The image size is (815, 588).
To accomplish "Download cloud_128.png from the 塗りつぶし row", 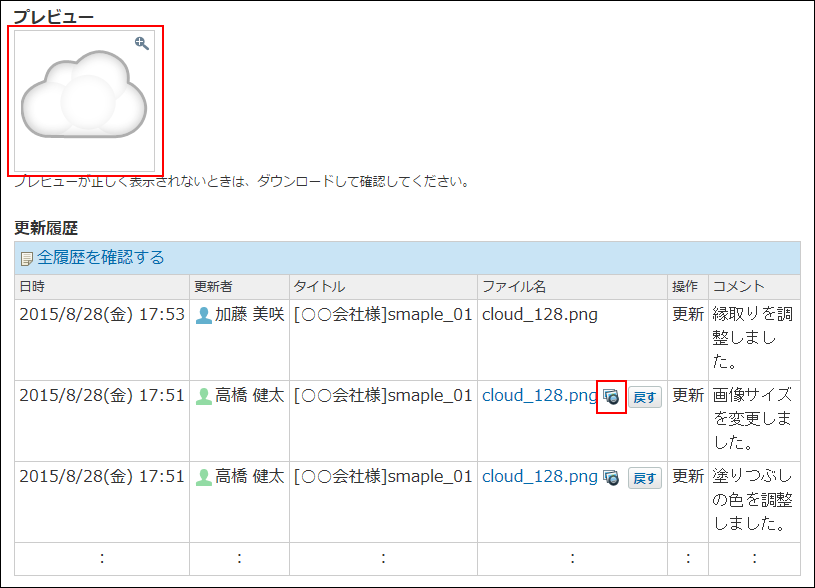I will point(539,476).
